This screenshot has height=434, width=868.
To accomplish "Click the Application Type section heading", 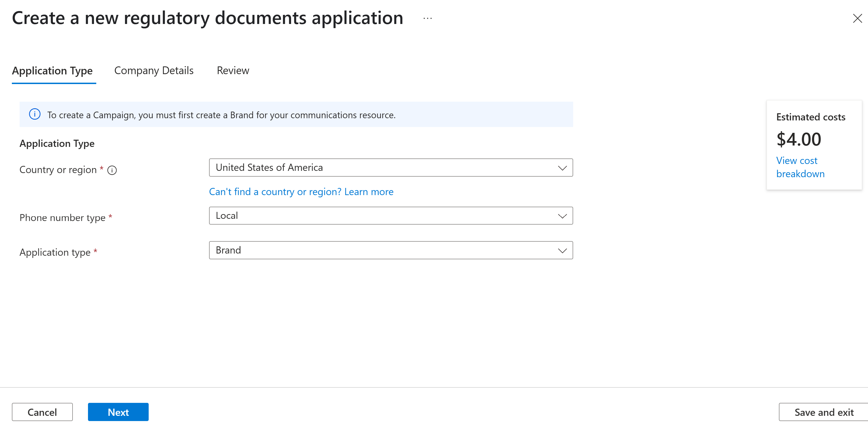I will 57,144.
